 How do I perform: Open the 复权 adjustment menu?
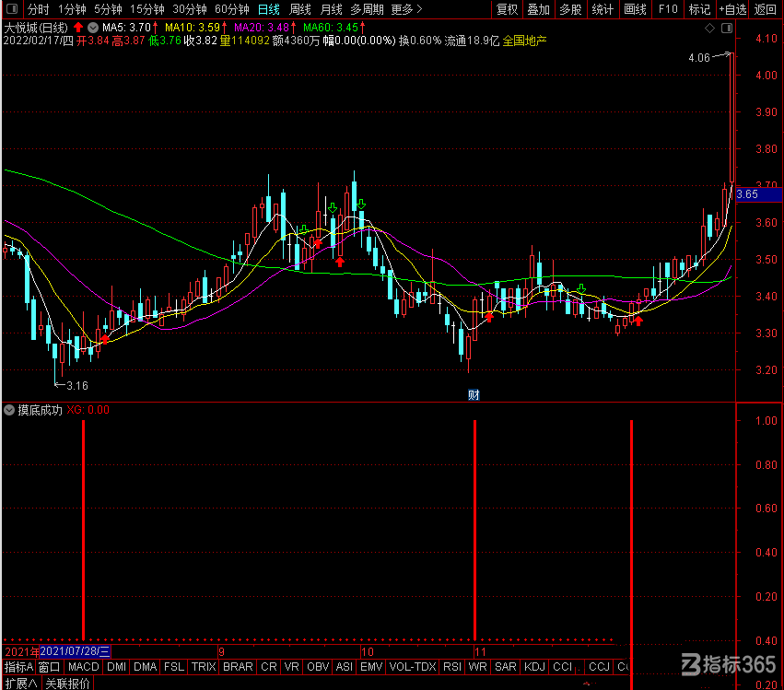click(x=507, y=9)
